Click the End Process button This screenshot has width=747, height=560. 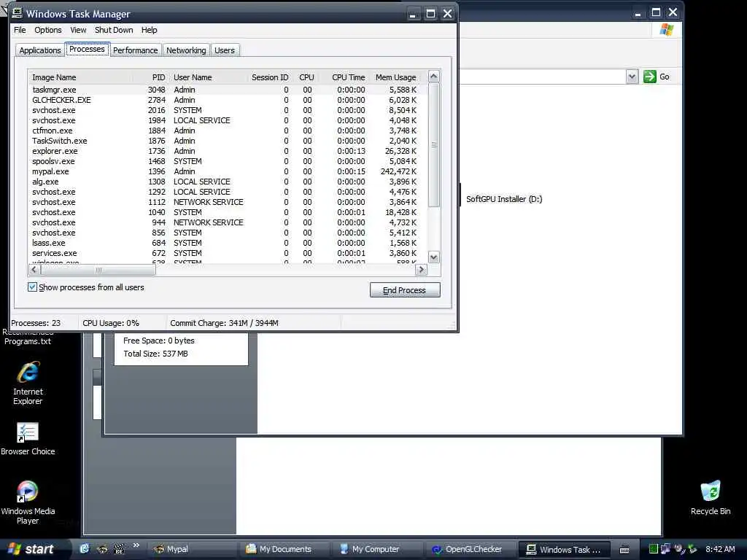click(x=404, y=290)
